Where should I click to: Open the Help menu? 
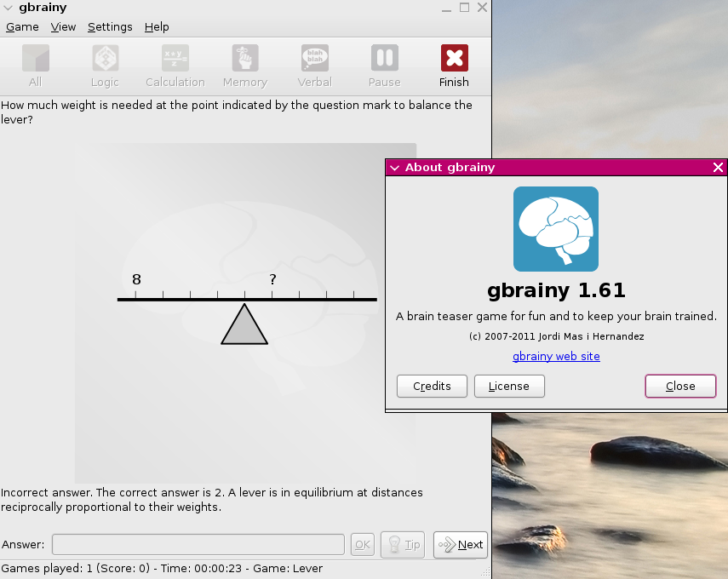click(x=157, y=27)
